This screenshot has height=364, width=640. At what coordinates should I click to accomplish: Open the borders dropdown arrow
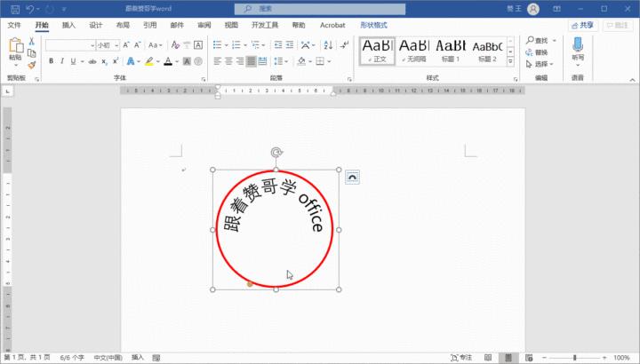(329, 61)
